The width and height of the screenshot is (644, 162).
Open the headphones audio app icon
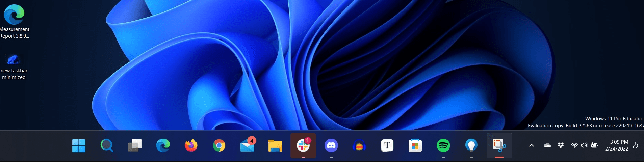pos(359,146)
